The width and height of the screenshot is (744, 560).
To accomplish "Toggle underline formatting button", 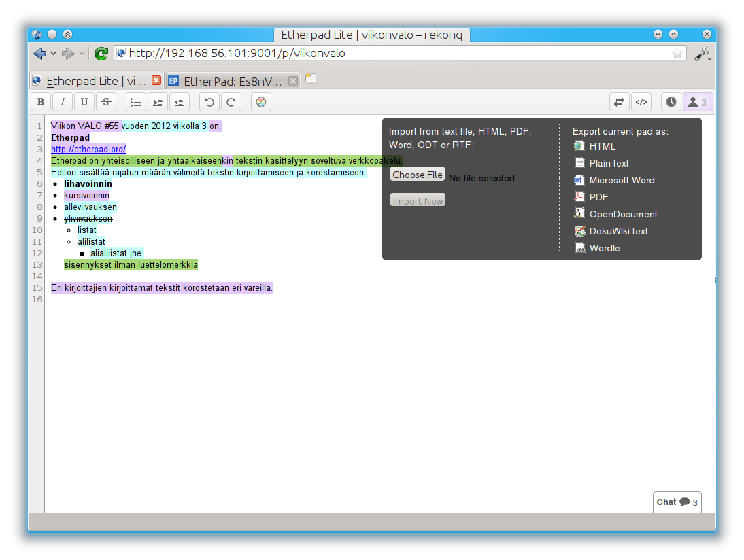I will (84, 102).
